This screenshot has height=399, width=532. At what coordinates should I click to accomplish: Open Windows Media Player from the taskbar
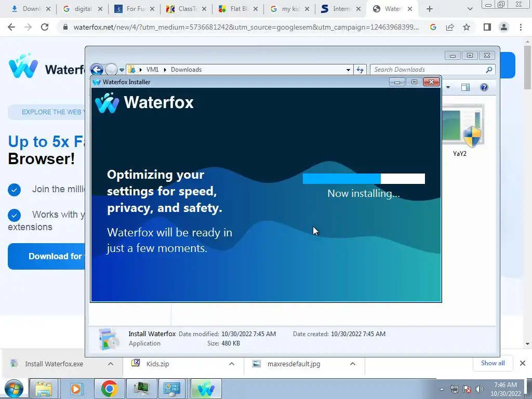(x=76, y=389)
